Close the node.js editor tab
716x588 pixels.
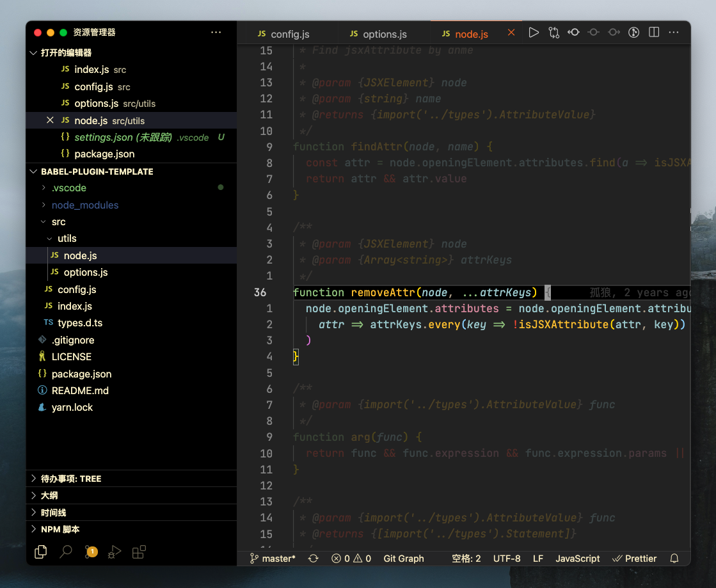(x=511, y=33)
